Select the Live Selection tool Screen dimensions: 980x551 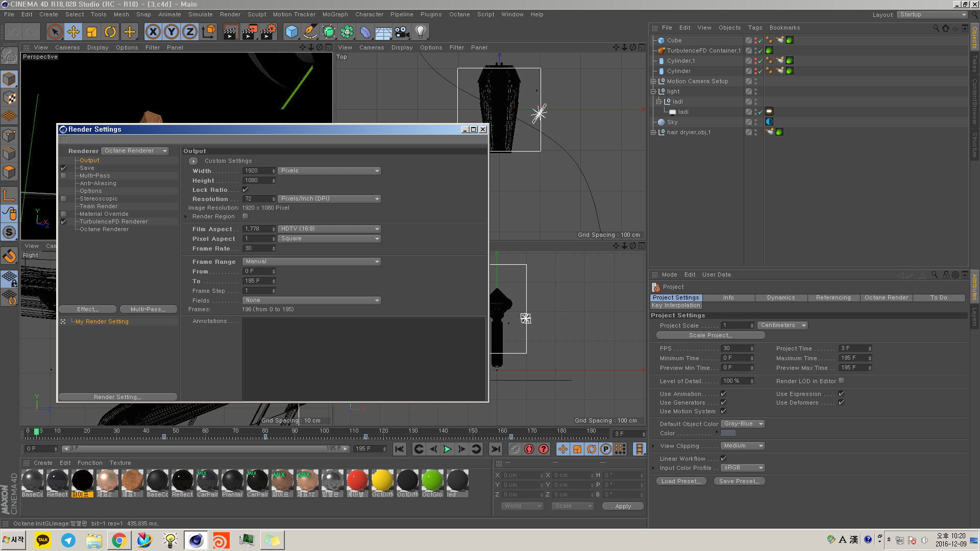pyautogui.click(x=55, y=32)
